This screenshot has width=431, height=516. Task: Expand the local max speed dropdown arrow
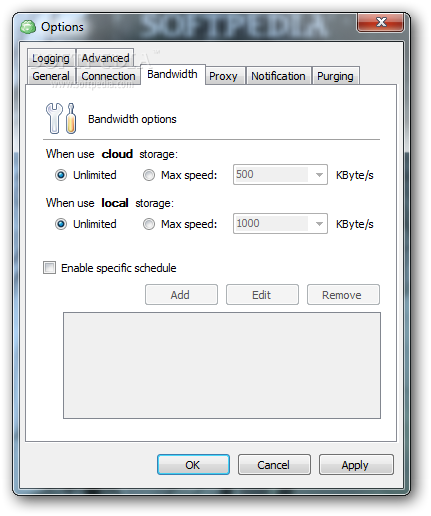coord(319,224)
